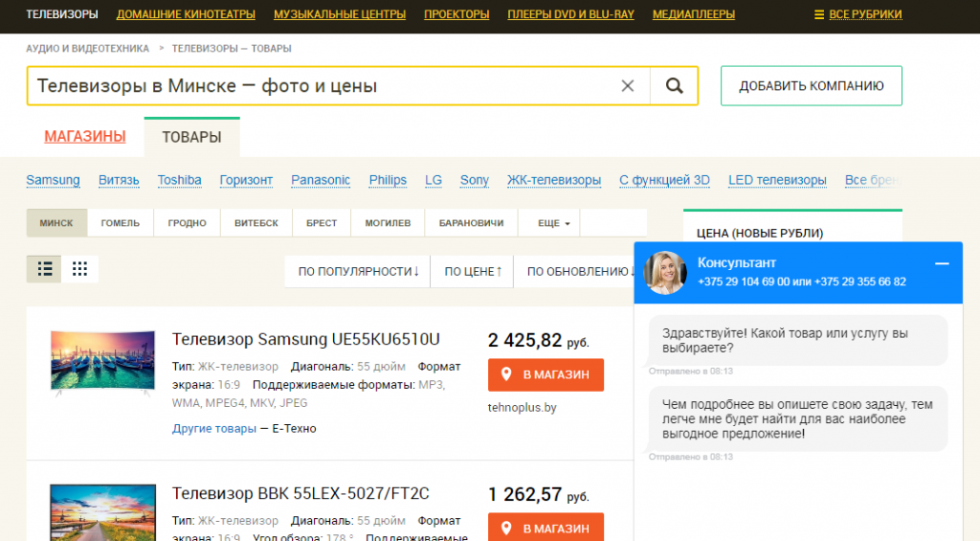This screenshot has height=541, width=980.
Task: Open the hamburger icon beside ВСЕ РУБРИКИ
Action: pyautogui.click(x=819, y=14)
